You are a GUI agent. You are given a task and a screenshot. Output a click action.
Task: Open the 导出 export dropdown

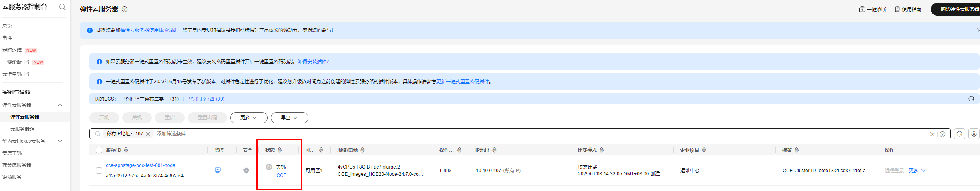(289, 118)
